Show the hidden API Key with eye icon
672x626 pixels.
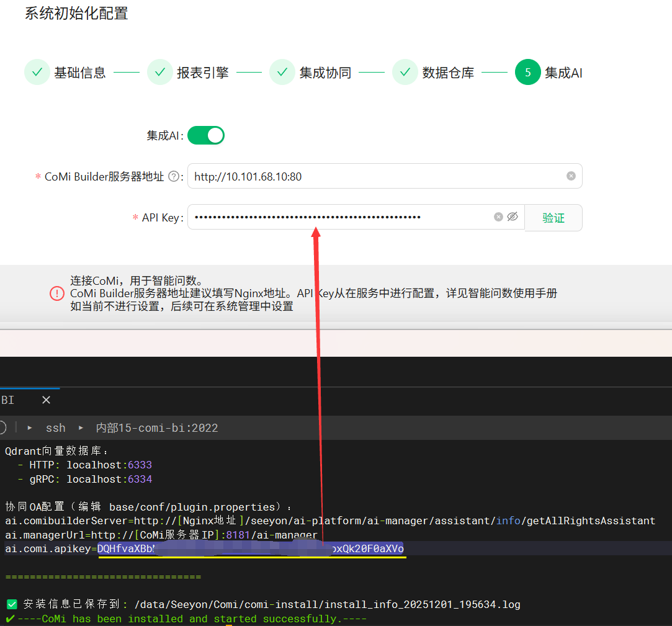pos(513,217)
